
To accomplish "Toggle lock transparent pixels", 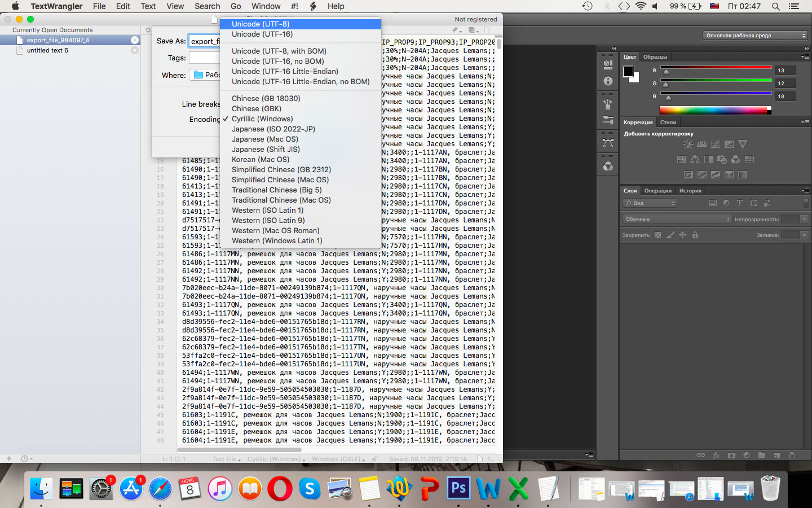I will pos(658,235).
